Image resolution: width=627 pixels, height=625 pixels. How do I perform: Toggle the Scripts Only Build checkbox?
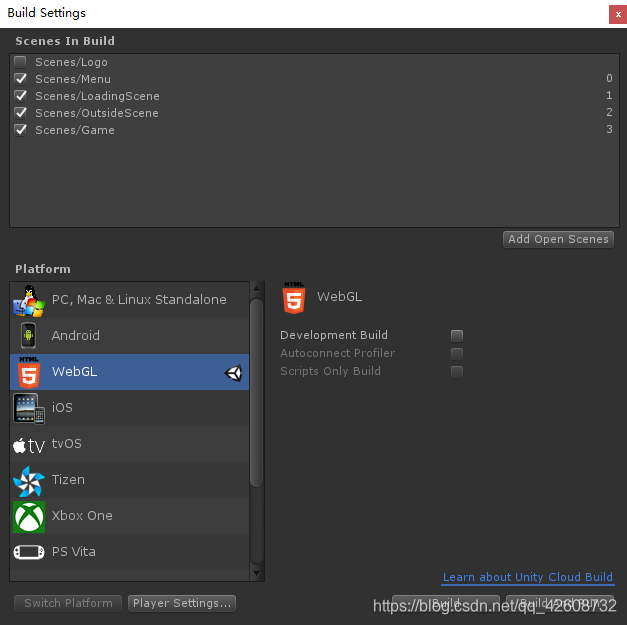click(x=457, y=371)
